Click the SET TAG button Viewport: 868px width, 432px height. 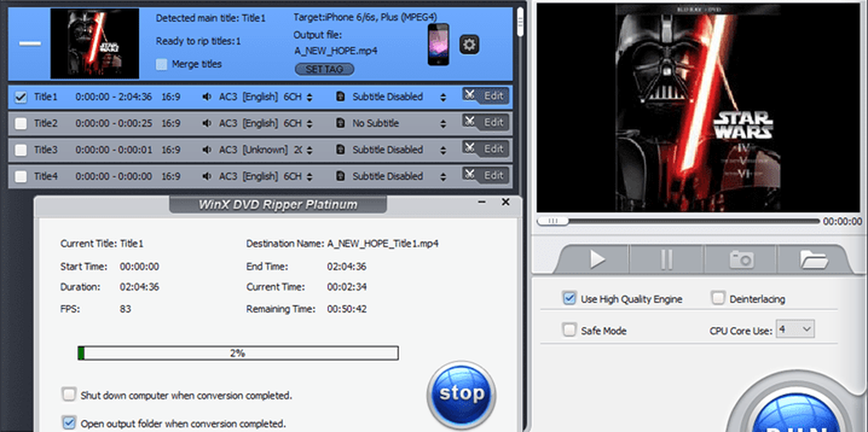click(x=323, y=68)
